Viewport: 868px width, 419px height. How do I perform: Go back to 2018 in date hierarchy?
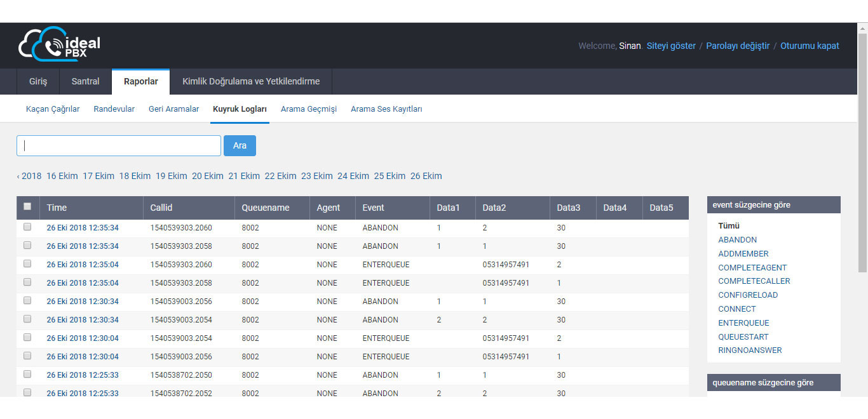(x=29, y=176)
